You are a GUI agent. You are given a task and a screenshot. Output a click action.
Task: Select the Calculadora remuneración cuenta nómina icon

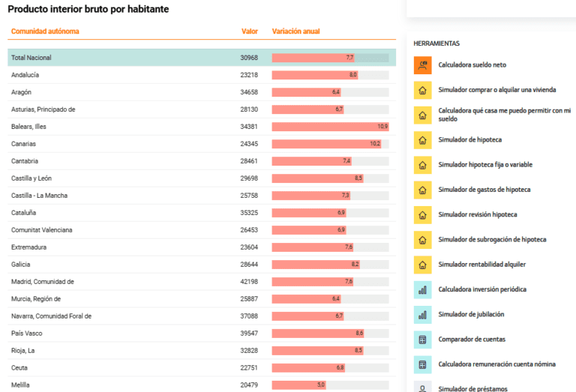point(422,365)
